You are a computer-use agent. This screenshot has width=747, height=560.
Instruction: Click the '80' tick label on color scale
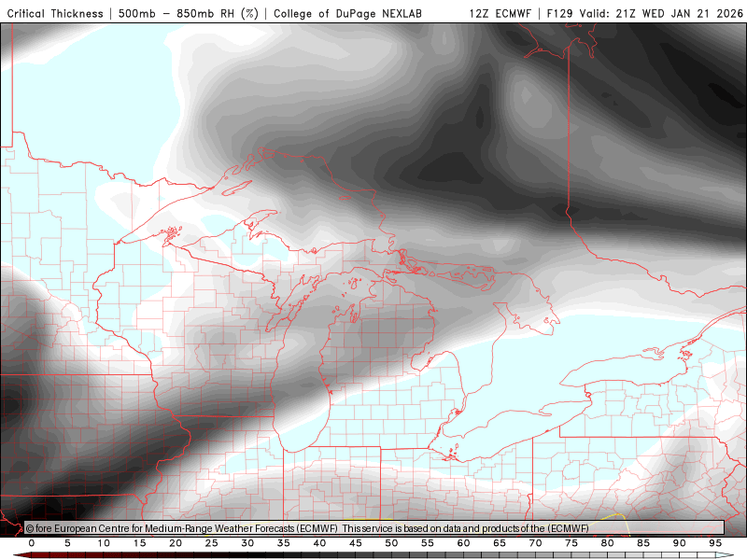click(x=608, y=543)
